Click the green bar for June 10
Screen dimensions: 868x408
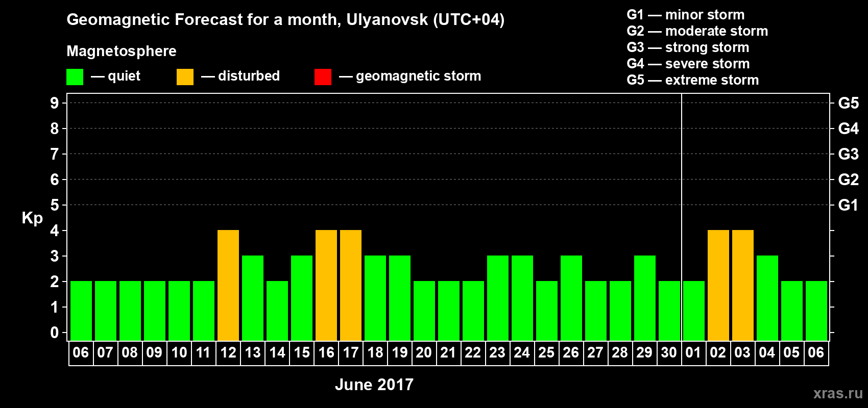point(179,311)
